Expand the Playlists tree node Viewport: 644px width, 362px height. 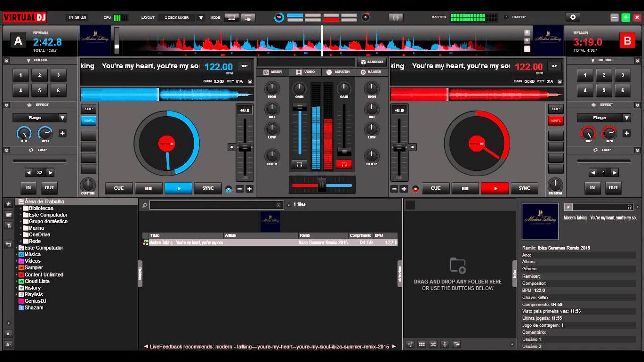click(x=16, y=295)
